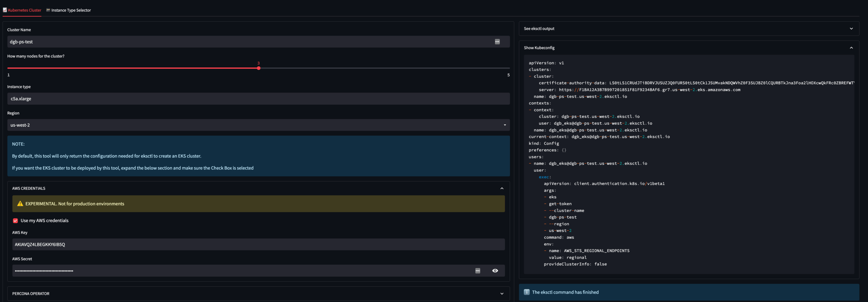This screenshot has height=302, width=868.
Task: Uncheck Use my AWS credentials checkbox
Action: [x=15, y=221]
